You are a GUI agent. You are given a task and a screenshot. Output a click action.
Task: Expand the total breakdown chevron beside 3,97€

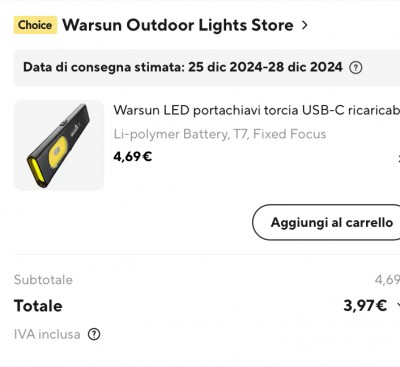(398, 305)
